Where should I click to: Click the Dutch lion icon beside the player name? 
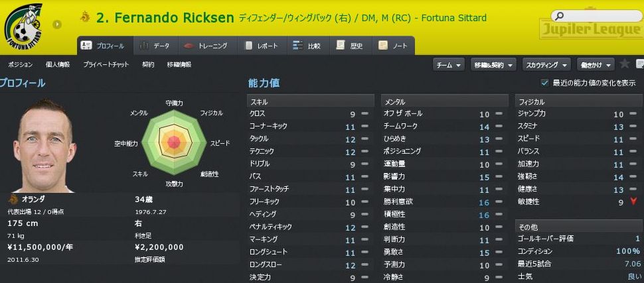[85, 17]
